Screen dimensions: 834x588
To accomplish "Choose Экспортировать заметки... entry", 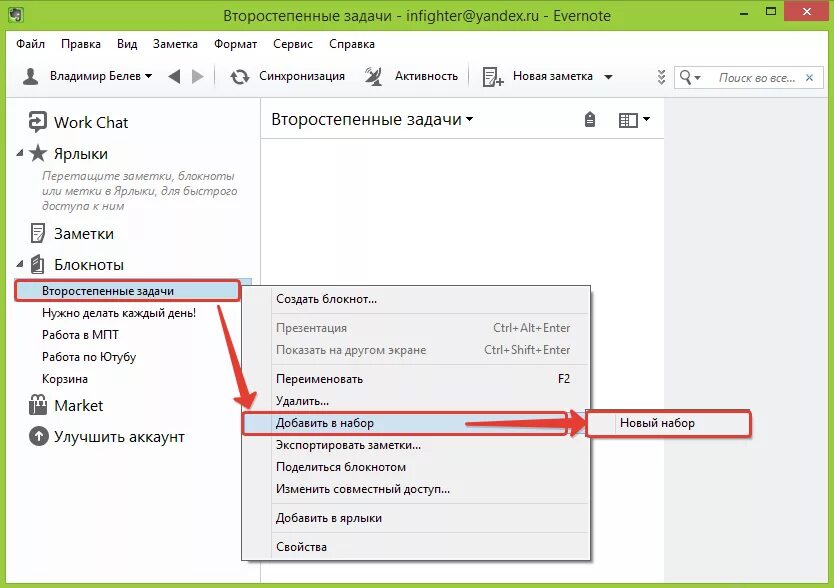I will click(x=416, y=445).
